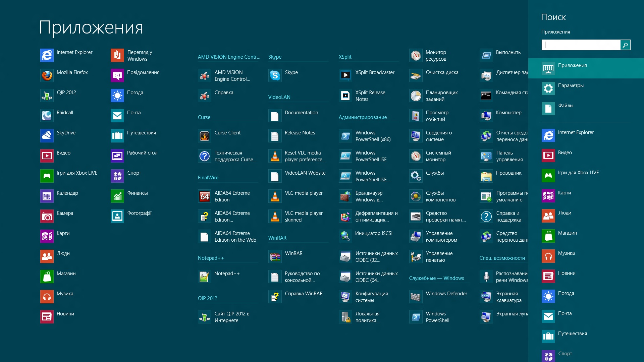Select Файлы search category
644x362 pixels.
click(586, 109)
